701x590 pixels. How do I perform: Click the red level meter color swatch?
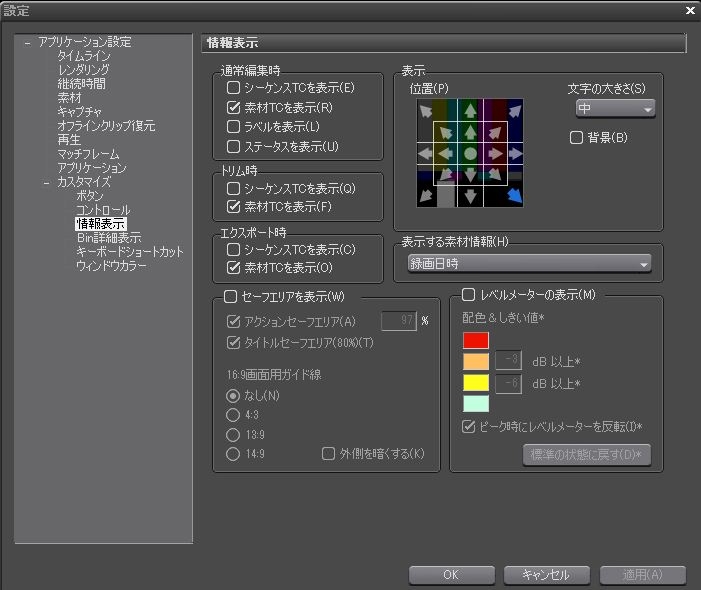[x=475, y=340]
